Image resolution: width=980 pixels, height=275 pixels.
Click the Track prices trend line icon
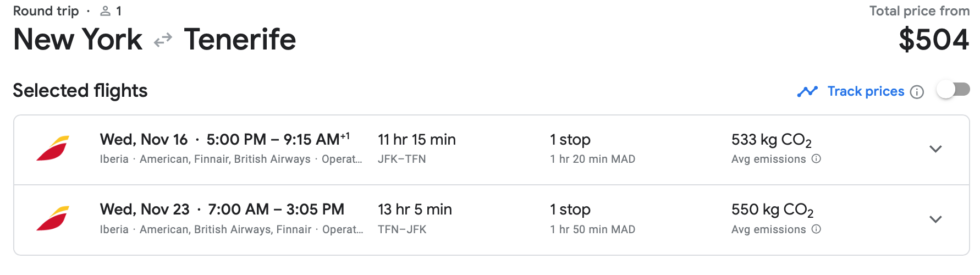pyautogui.click(x=807, y=91)
